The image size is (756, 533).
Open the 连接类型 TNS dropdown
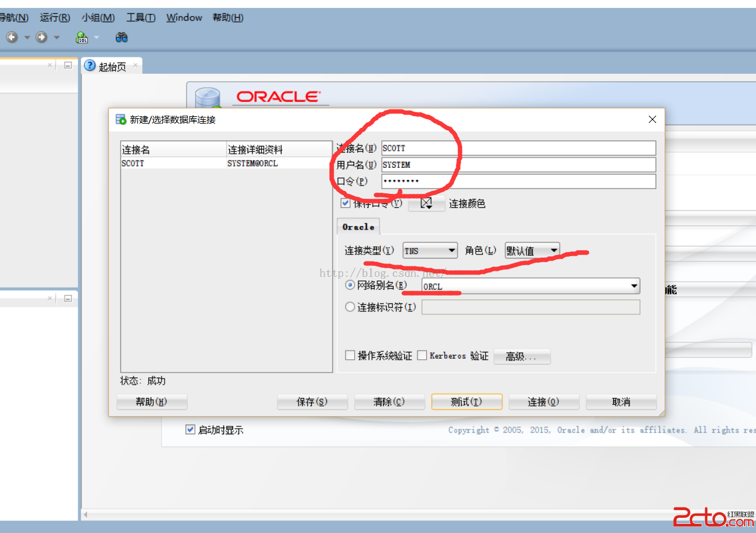pos(430,250)
